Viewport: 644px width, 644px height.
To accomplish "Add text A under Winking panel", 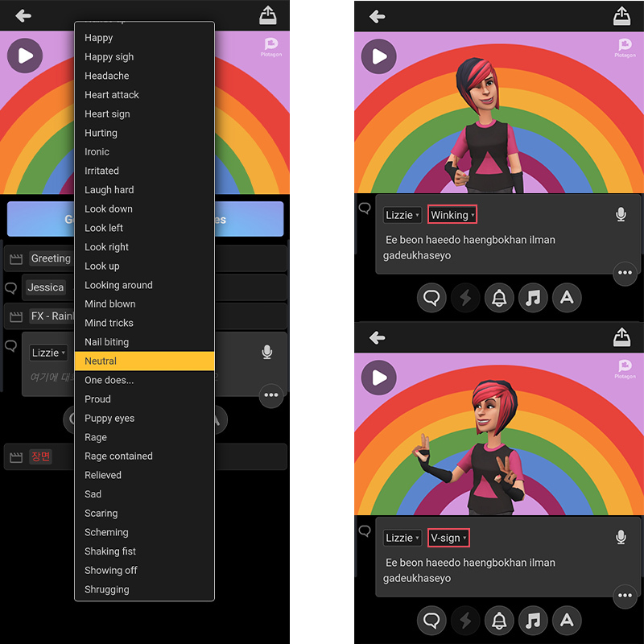I will 567,298.
